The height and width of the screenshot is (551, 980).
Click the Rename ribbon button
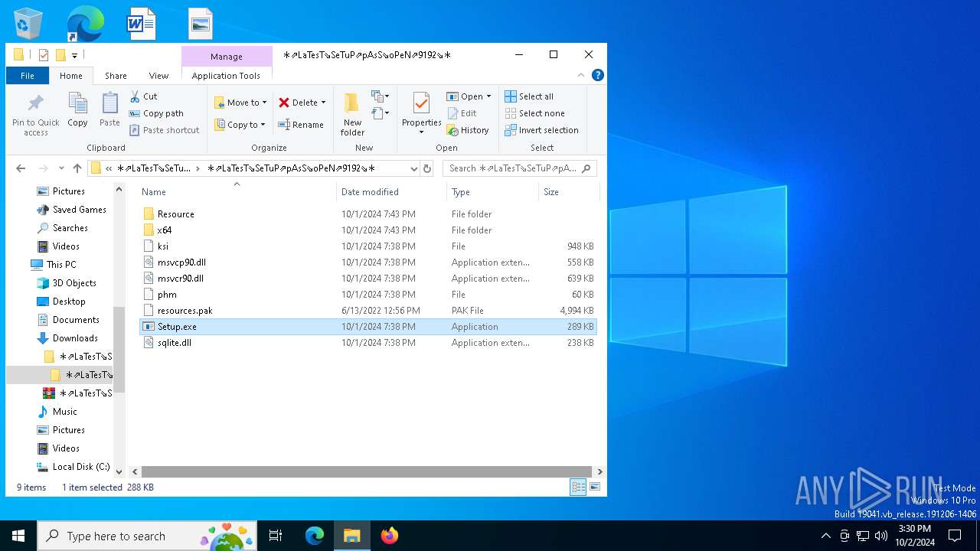click(300, 125)
